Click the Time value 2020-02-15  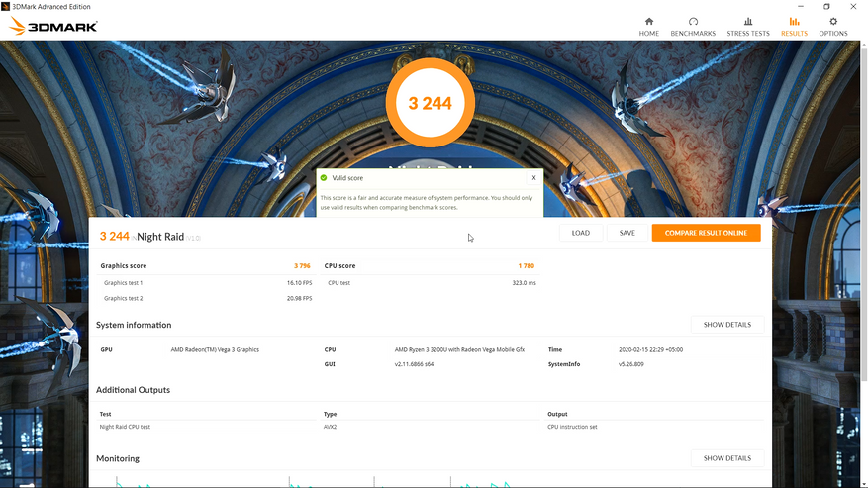[x=650, y=350]
